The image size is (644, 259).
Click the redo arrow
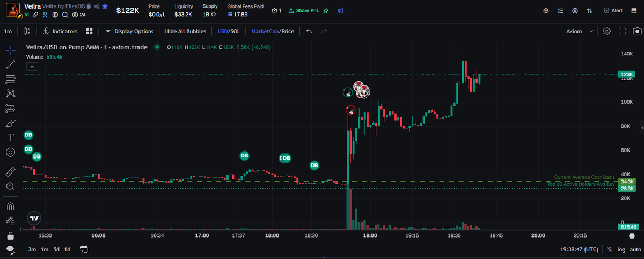click(x=324, y=31)
